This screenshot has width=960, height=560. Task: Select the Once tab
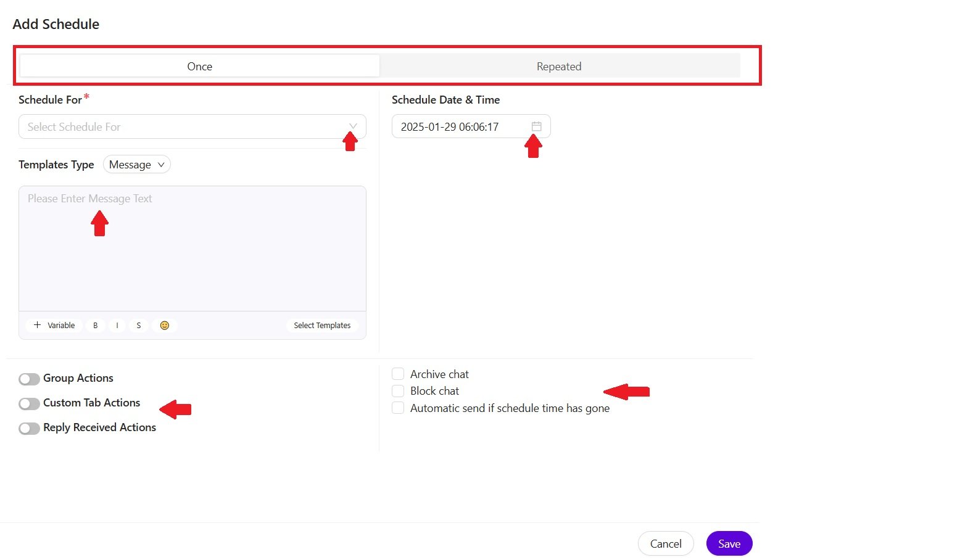[199, 66]
